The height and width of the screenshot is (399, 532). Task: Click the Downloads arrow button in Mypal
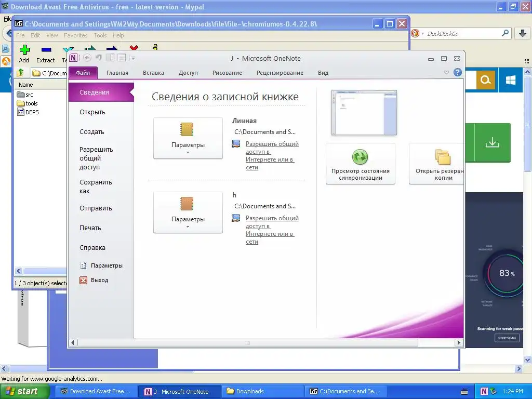coord(523,33)
